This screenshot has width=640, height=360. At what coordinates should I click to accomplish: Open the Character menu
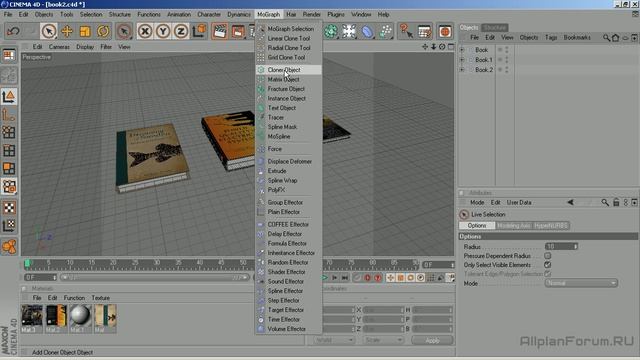coord(209,14)
